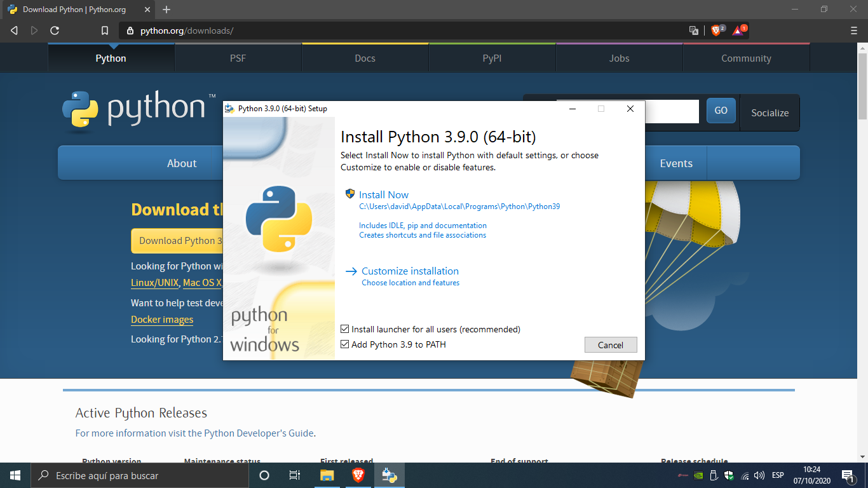Open the notification center icon

pyautogui.click(x=847, y=475)
